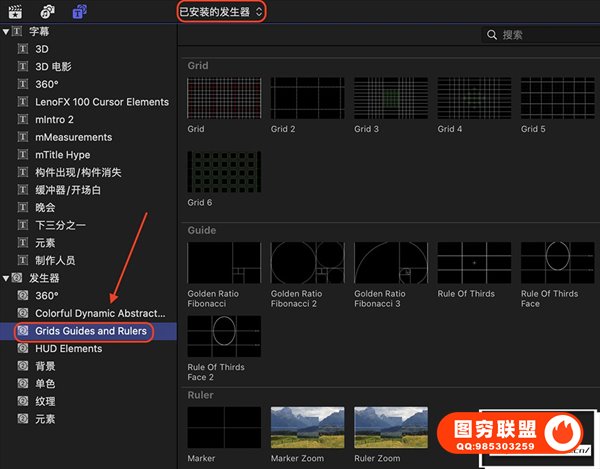The image size is (600, 469).
Task: Select the Grid 3 generator thumbnail
Action: (391, 98)
